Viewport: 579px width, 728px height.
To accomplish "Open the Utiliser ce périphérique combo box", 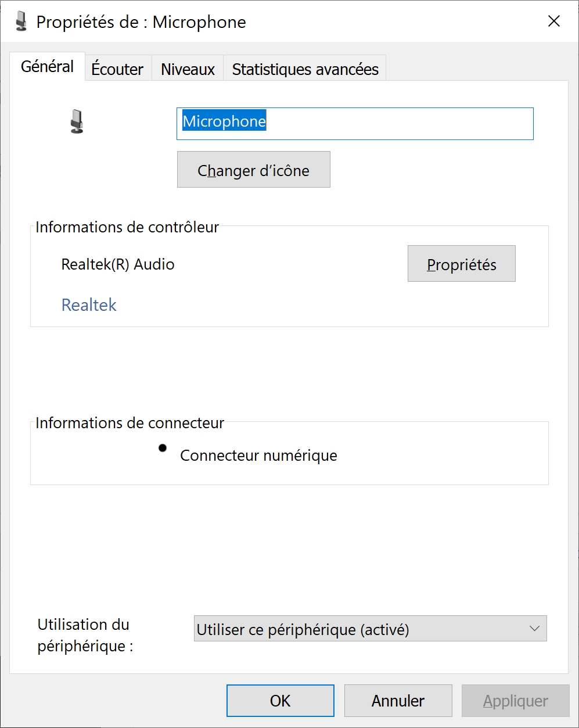I will click(x=370, y=629).
